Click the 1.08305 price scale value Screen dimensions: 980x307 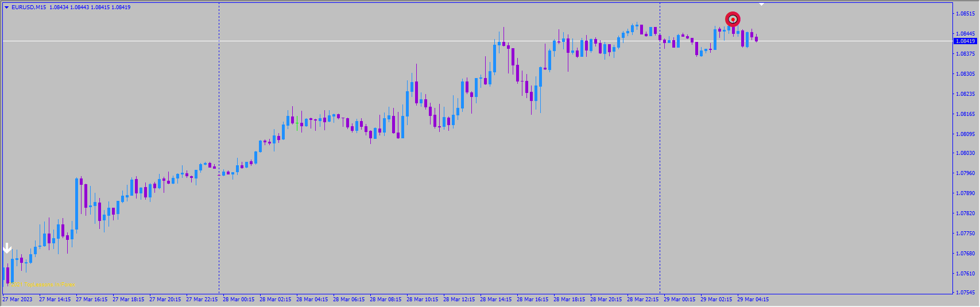tap(966, 74)
